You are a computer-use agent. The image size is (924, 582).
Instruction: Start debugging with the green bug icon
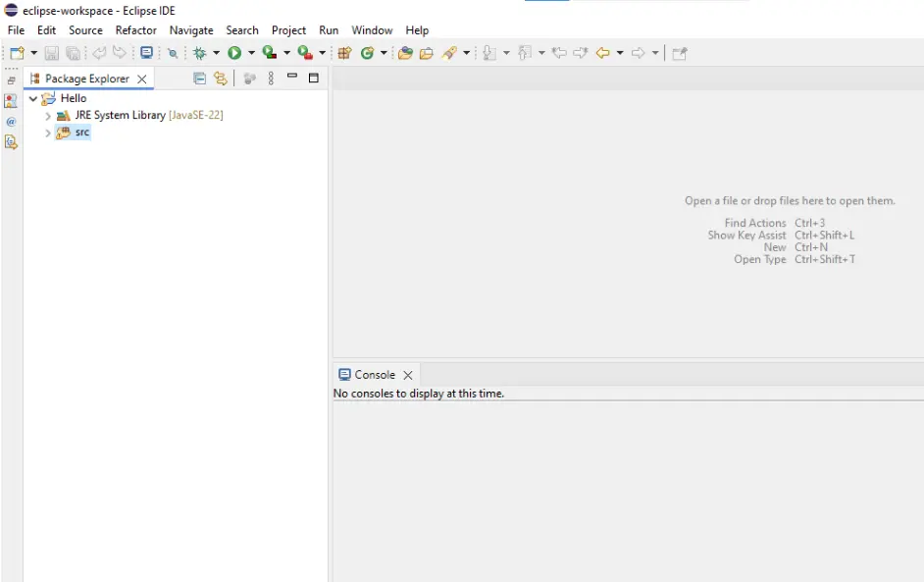pos(200,53)
